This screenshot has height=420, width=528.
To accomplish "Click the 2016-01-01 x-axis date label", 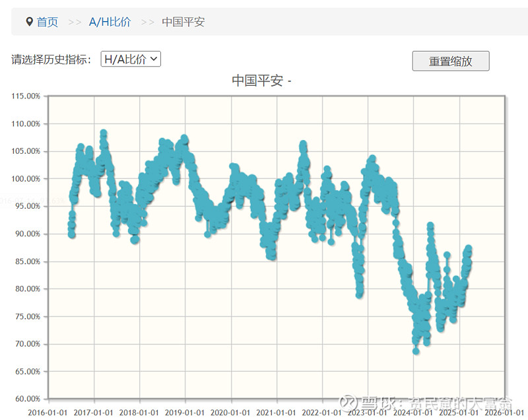I will click(x=48, y=413).
